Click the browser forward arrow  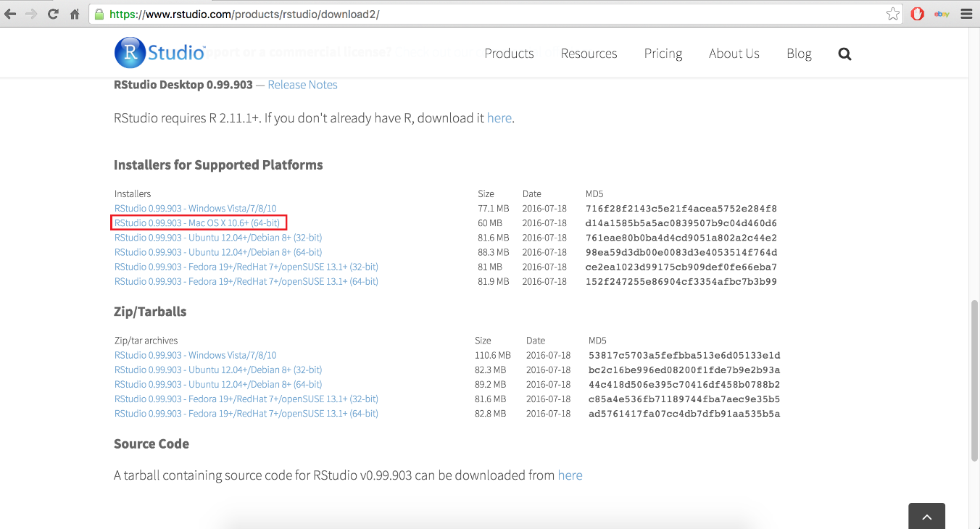tap(31, 14)
